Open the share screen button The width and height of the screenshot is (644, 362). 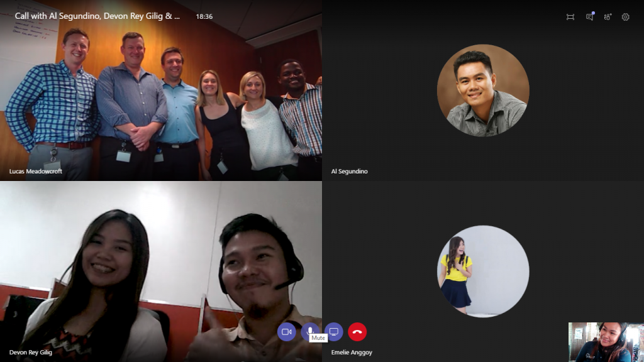tap(333, 332)
